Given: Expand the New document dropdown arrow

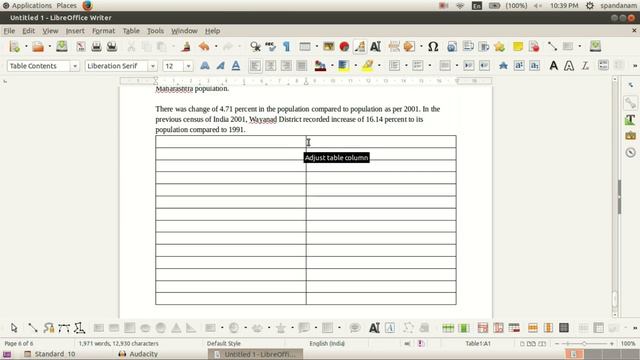Looking at the screenshot, I should (26, 47).
